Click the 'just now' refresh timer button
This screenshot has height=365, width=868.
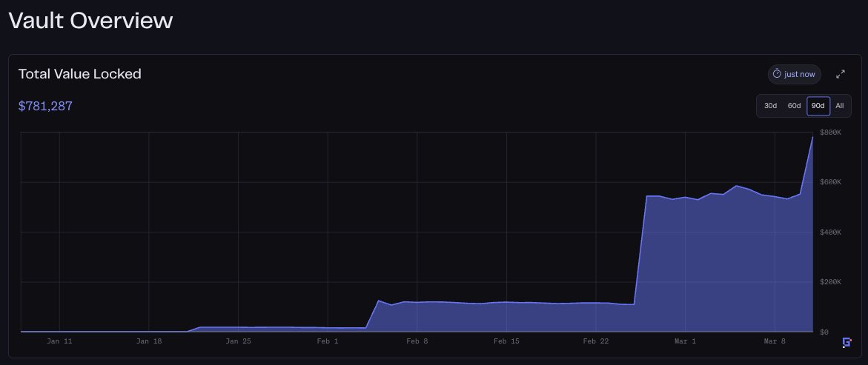coord(794,74)
